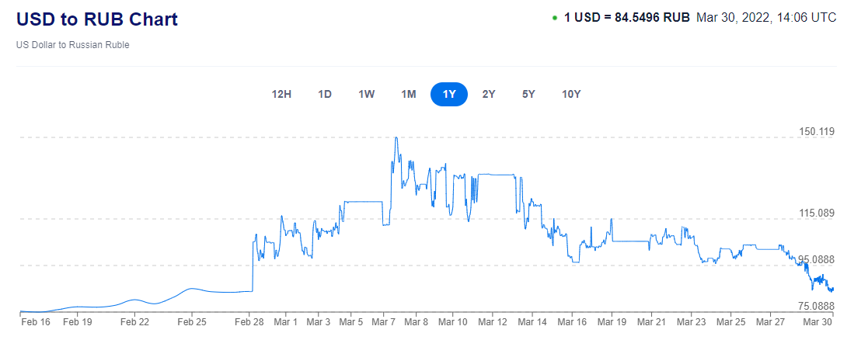Click the 'US Dollar to Russian Ruble' subtitle

(73, 45)
